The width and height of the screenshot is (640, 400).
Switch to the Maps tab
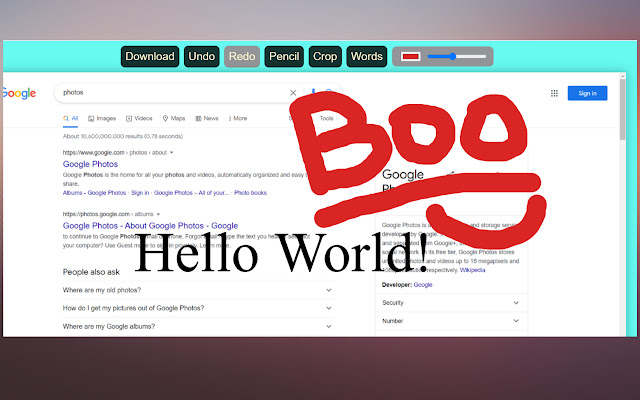click(x=174, y=118)
